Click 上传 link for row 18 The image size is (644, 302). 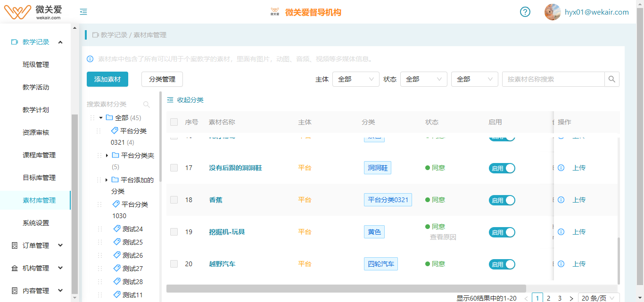click(579, 200)
